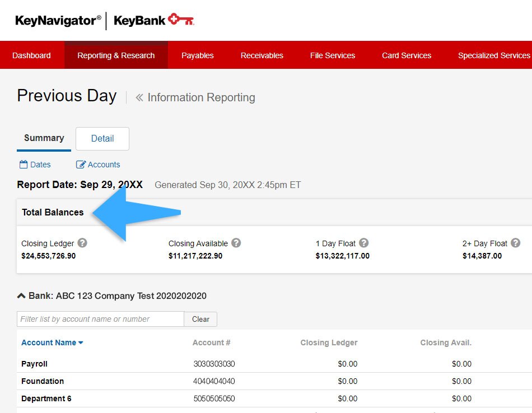The width and height of the screenshot is (532, 413).
Task: Collapse the Bank ABC 123 Company section
Action: [21, 295]
